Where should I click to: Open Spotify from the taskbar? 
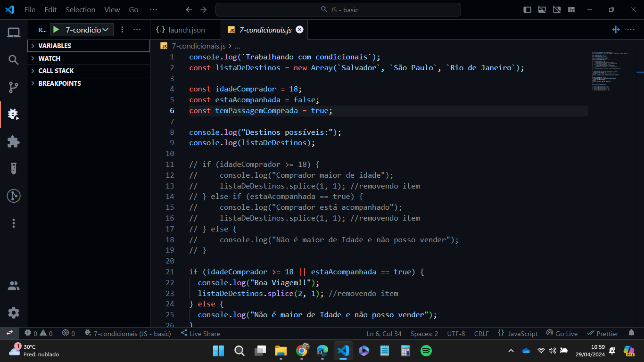426,351
